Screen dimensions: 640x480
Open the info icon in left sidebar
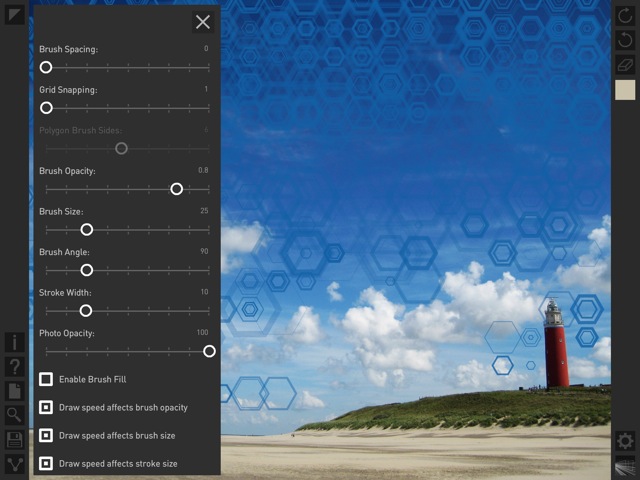pos(14,343)
